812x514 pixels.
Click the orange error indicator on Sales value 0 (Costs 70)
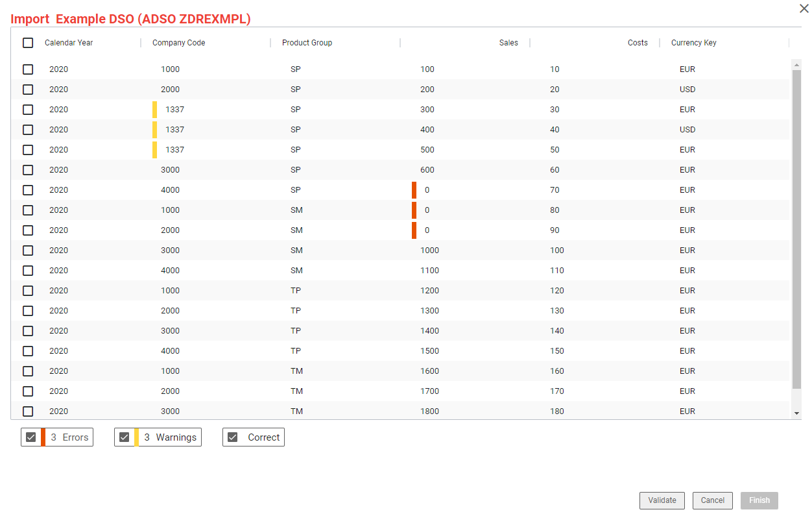(414, 190)
